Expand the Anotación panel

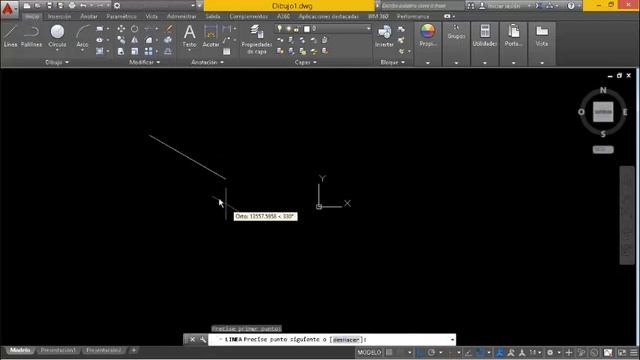207,62
